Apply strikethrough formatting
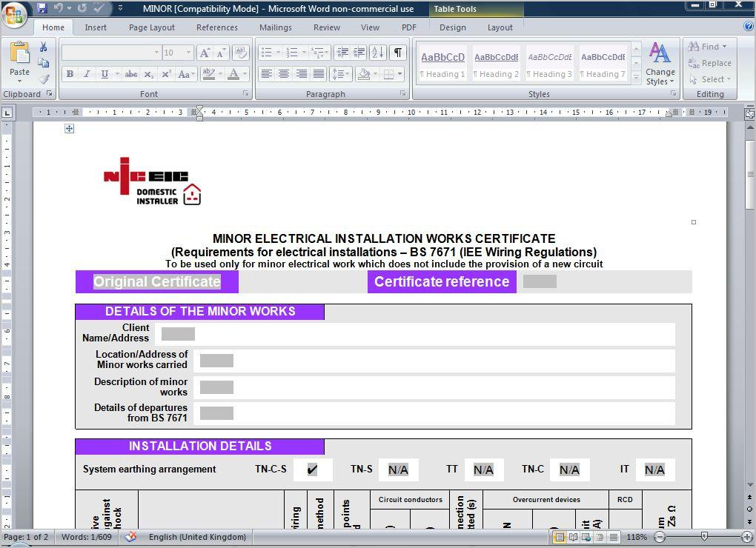 point(130,74)
